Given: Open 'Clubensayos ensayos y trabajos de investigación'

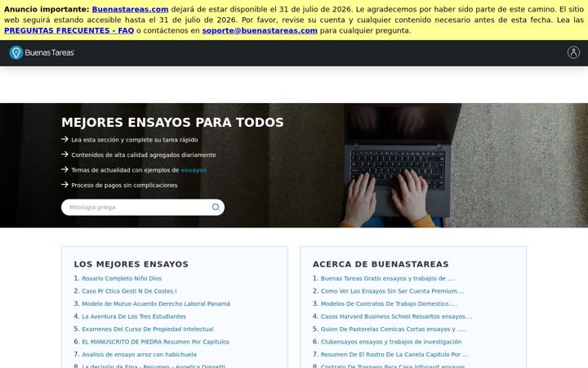Looking at the screenshot, I should point(391,342).
